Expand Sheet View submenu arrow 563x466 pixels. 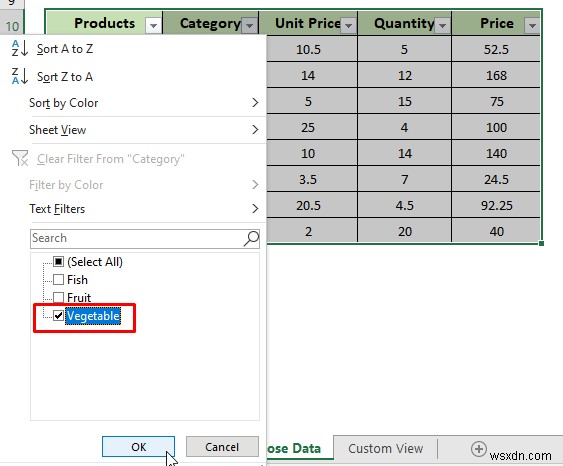click(255, 129)
